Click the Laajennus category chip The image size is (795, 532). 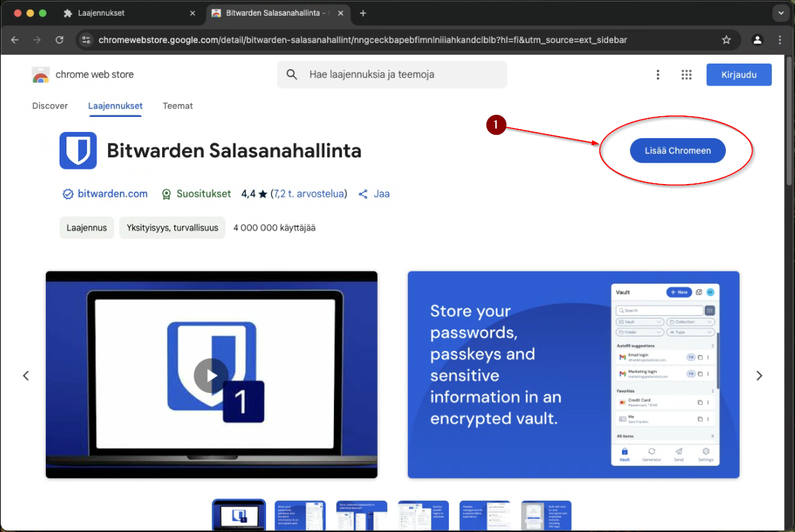87,228
